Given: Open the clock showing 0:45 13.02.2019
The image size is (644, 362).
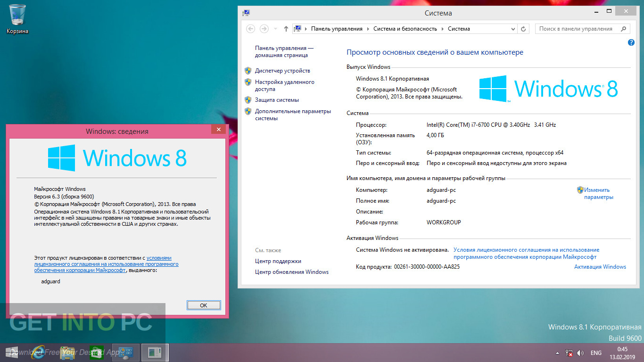Looking at the screenshot, I should click(x=622, y=353).
